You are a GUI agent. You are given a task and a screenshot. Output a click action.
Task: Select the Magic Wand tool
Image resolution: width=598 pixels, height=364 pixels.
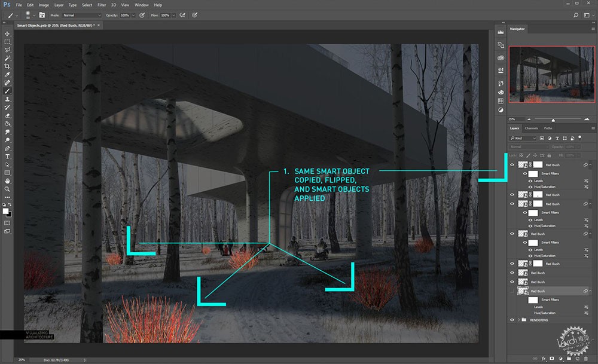pos(7,59)
